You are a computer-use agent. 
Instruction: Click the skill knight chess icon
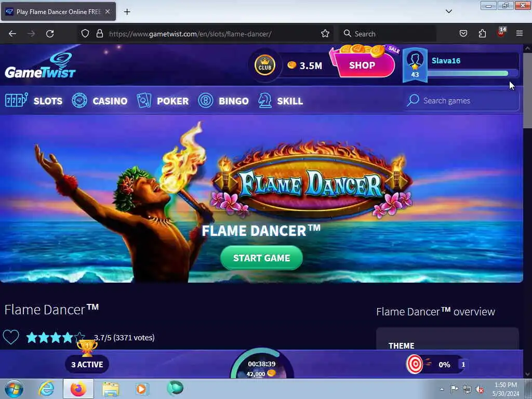pos(264,101)
